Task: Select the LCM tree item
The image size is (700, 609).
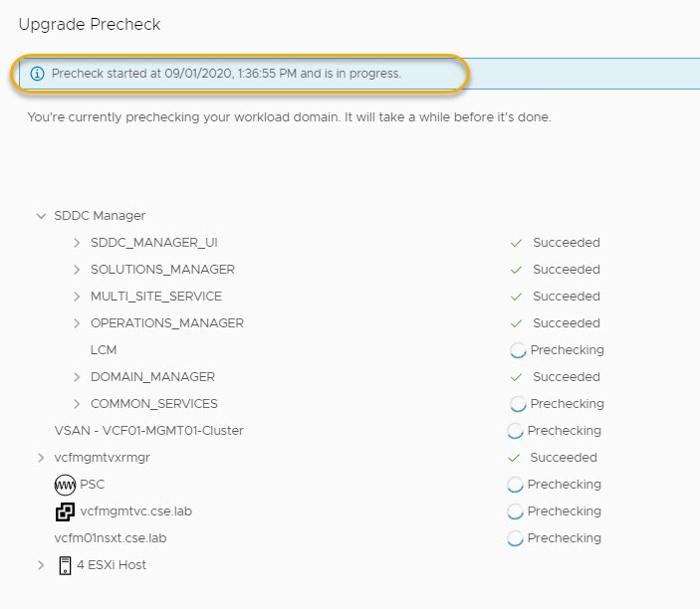Action: [104, 350]
